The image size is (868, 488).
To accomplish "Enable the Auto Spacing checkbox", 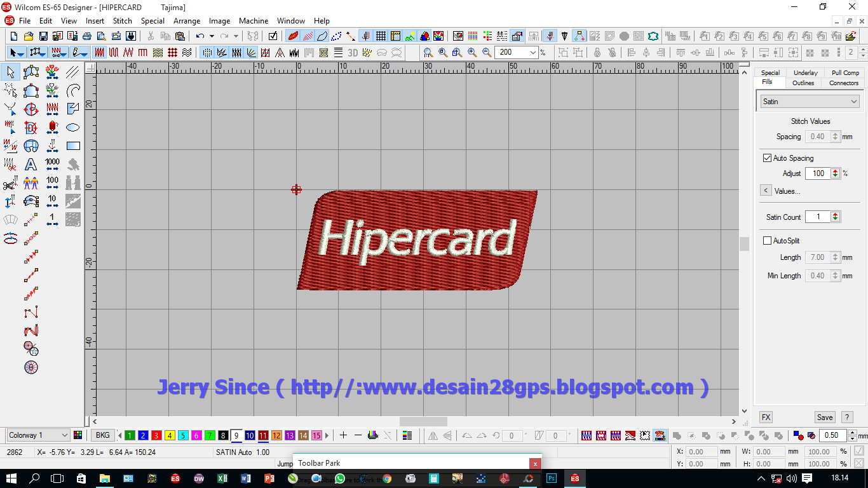I will pyautogui.click(x=767, y=158).
